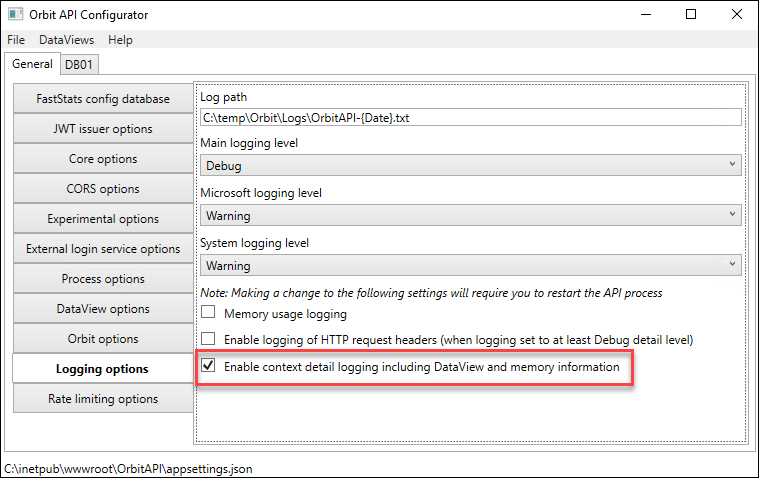Show CORS options section
The height and width of the screenshot is (478, 759).
103,189
